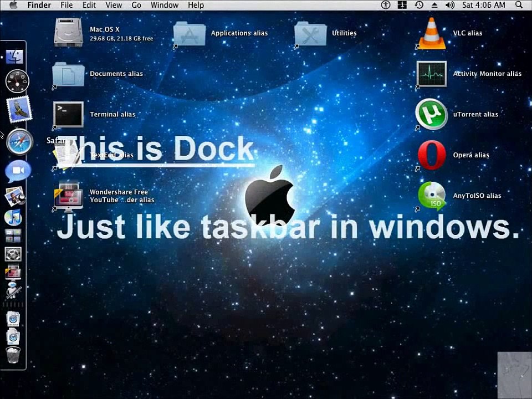Open iChat from the Dock
532x399 pixels.
pos(18,170)
